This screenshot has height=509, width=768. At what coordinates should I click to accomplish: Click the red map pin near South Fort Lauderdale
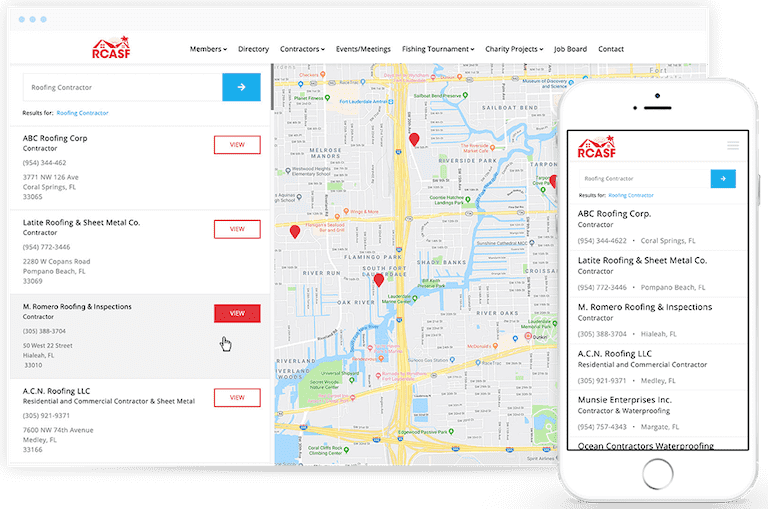click(379, 280)
